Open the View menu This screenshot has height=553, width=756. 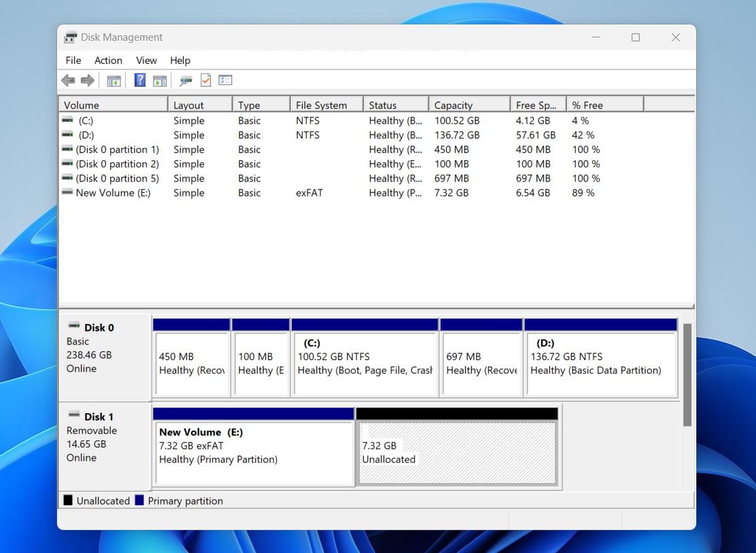pyautogui.click(x=146, y=60)
